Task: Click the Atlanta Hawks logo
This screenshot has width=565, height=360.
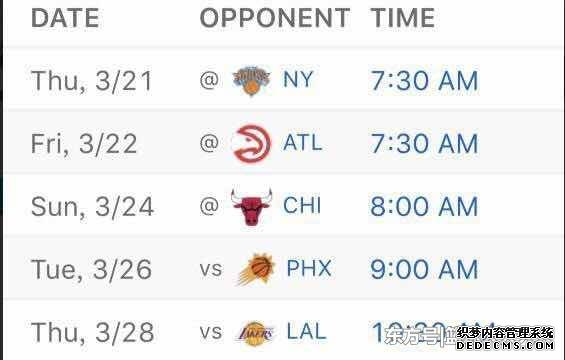Action: (251, 144)
